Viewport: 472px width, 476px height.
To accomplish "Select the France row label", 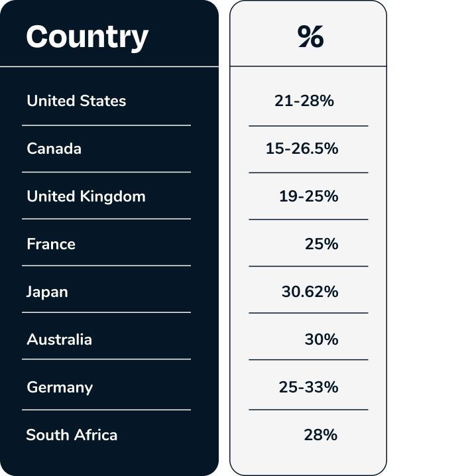I will [51, 244].
